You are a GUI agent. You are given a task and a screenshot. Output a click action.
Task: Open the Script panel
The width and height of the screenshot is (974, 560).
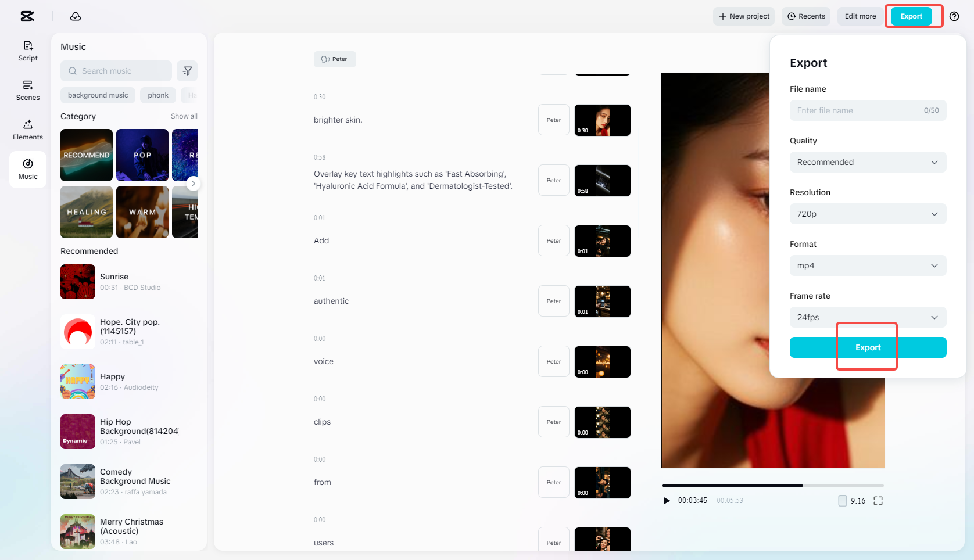(27, 51)
